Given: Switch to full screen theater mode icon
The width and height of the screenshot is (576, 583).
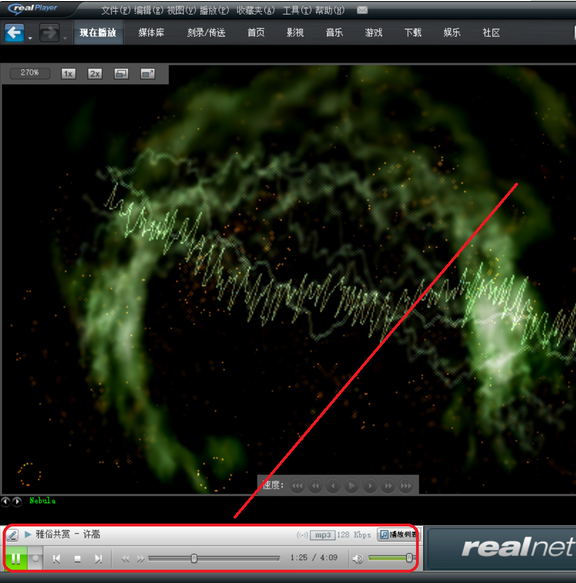Looking at the screenshot, I should click(x=148, y=74).
